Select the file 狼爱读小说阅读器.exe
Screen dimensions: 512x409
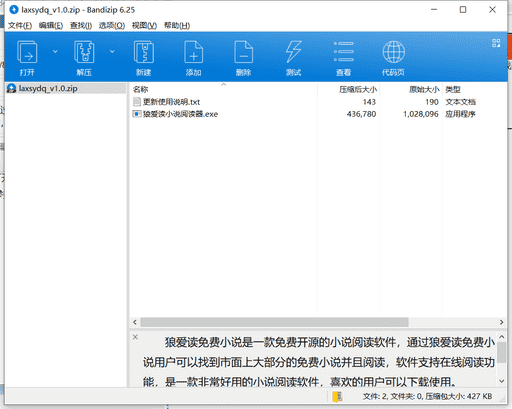click(180, 114)
